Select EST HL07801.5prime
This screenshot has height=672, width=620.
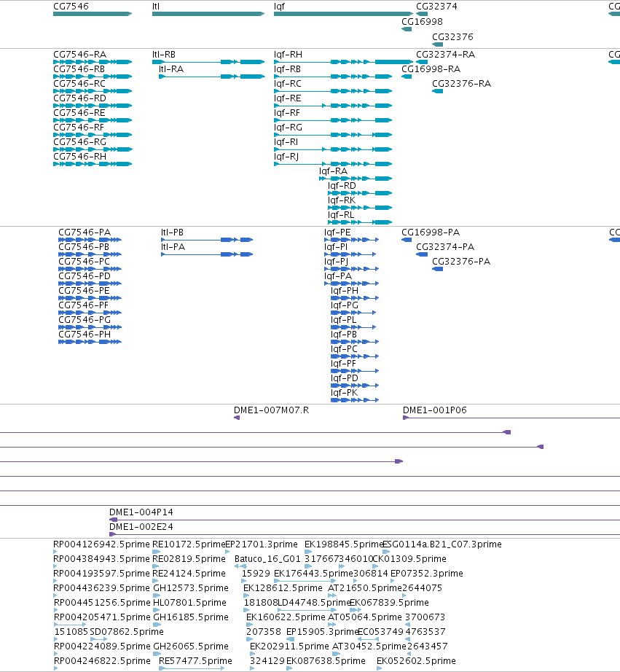[x=157, y=610]
